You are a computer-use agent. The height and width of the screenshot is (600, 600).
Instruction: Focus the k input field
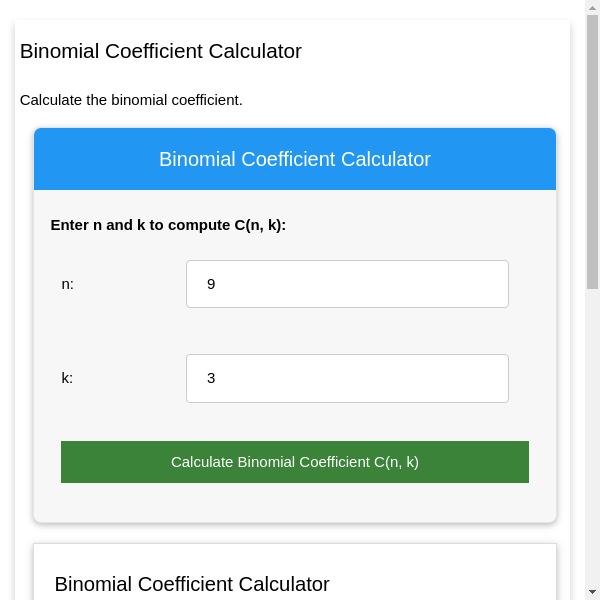(x=347, y=378)
